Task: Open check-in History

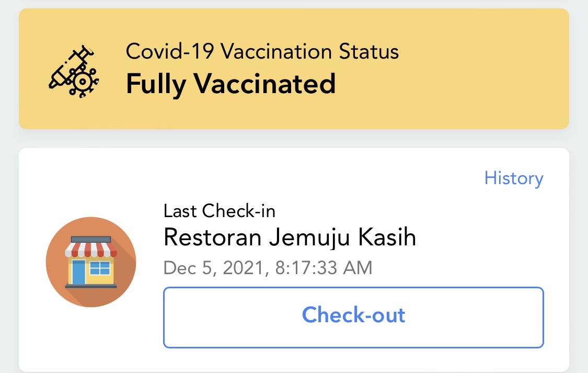Action: pyautogui.click(x=513, y=178)
